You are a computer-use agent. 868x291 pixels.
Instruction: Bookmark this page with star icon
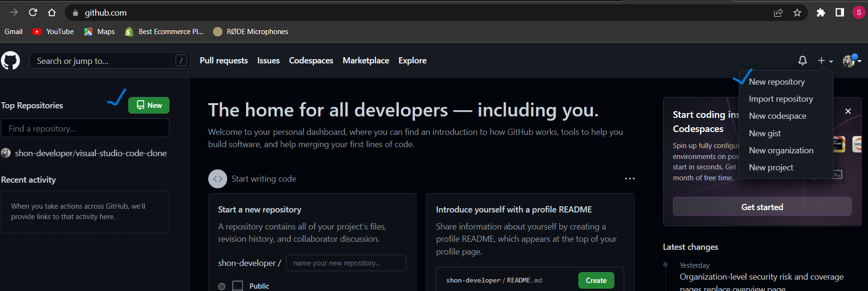pyautogui.click(x=797, y=13)
